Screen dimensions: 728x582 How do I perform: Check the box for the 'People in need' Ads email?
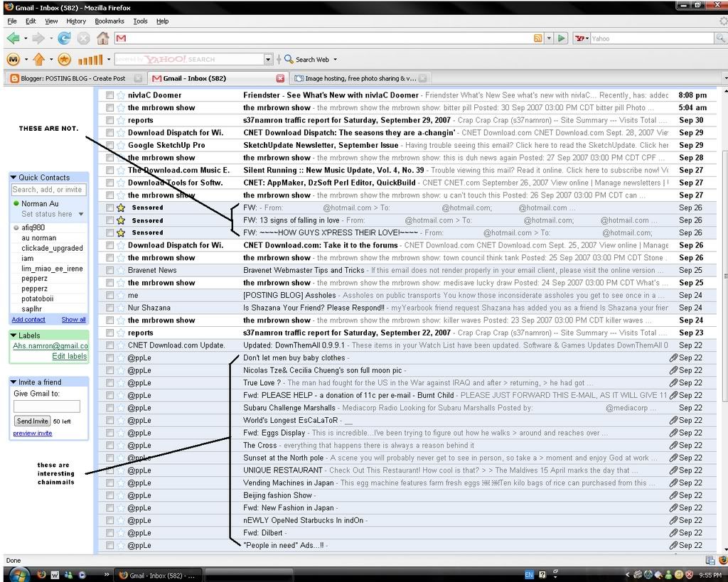tap(109, 545)
